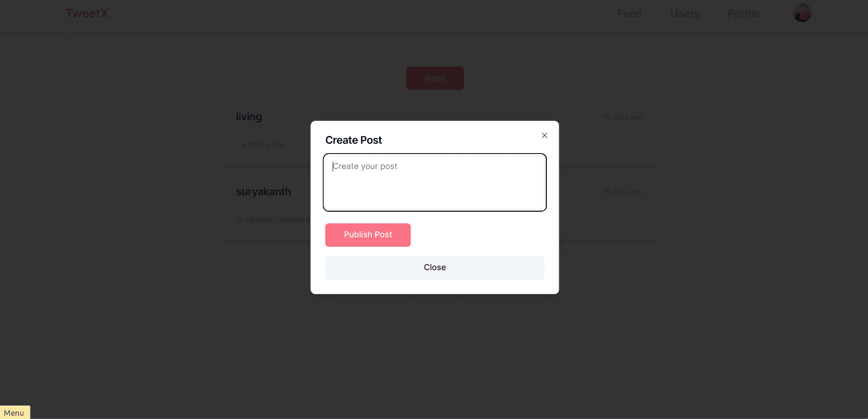
Task: Click the Close button in dialog
Action: pyautogui.click(x=434, y=267)
